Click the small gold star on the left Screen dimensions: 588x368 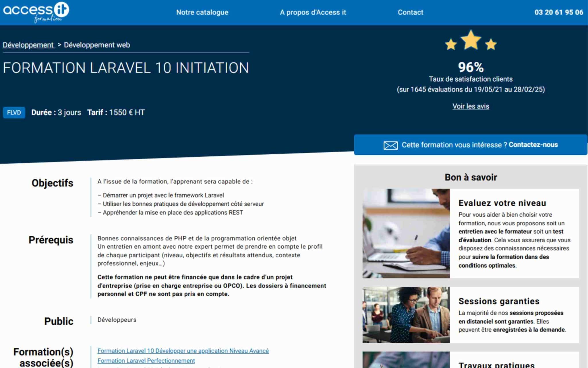[451, 45]
